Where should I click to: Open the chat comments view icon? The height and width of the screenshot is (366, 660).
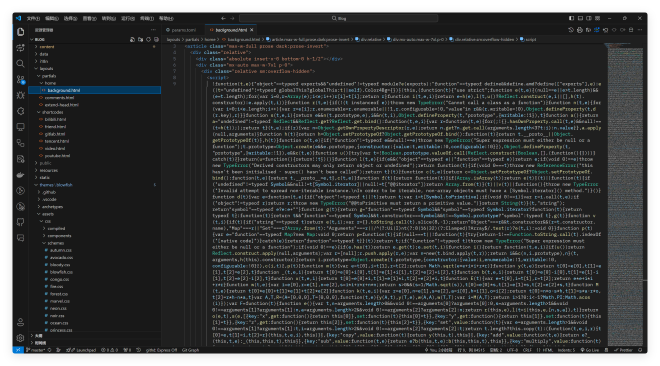coord(20,238)
